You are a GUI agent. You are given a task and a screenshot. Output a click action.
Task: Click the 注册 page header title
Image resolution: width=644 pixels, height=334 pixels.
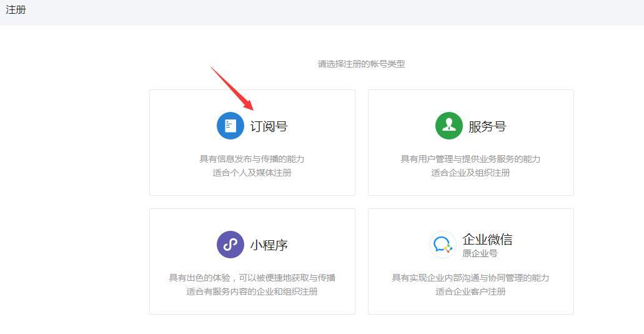pos(16,9)
